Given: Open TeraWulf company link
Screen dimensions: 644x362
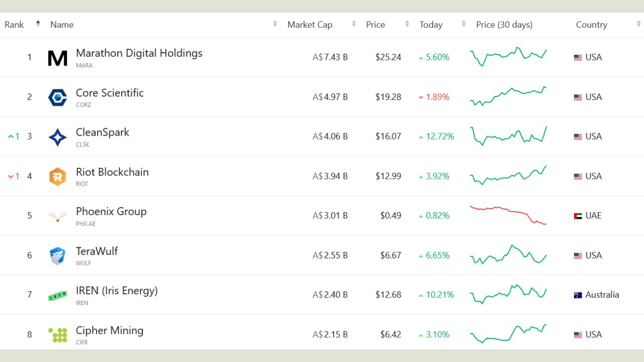Looking at the screenshot, I should click(x=97, y=251).
